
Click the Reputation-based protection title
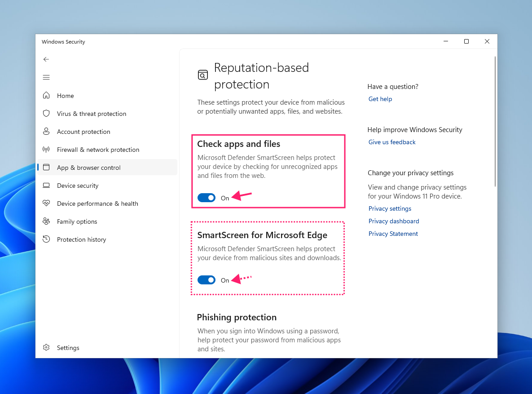point(261,76)
